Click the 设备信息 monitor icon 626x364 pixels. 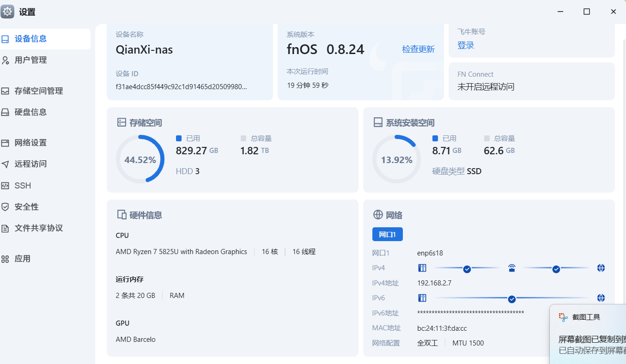click(x=5, y=39)
